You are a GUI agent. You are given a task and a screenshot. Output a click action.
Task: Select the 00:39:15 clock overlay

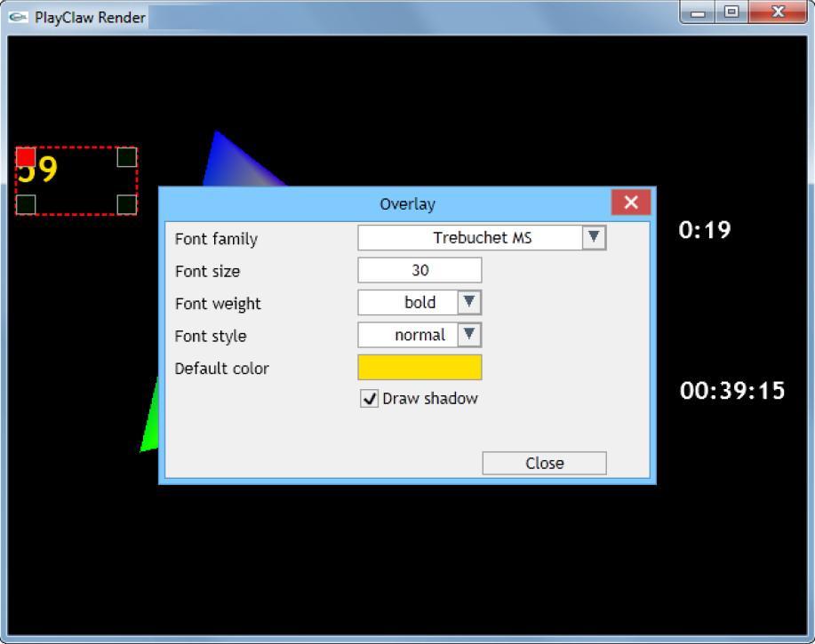coord(732,391)
